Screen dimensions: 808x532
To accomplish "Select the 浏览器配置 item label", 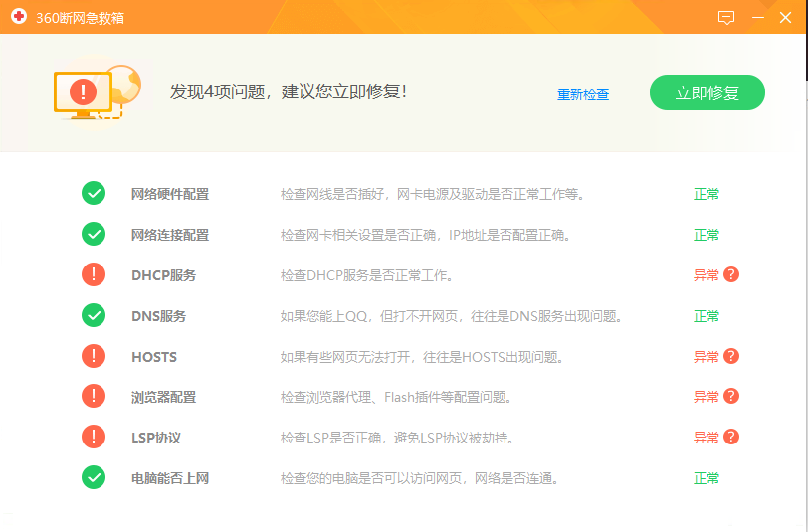I will (x=163, y=397).
